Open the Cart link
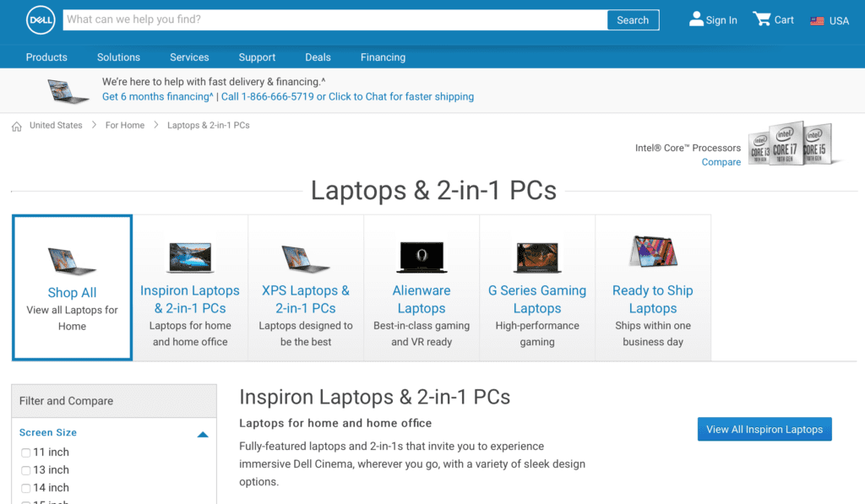Viewport: 865px width, 504px height. (784, 20)
